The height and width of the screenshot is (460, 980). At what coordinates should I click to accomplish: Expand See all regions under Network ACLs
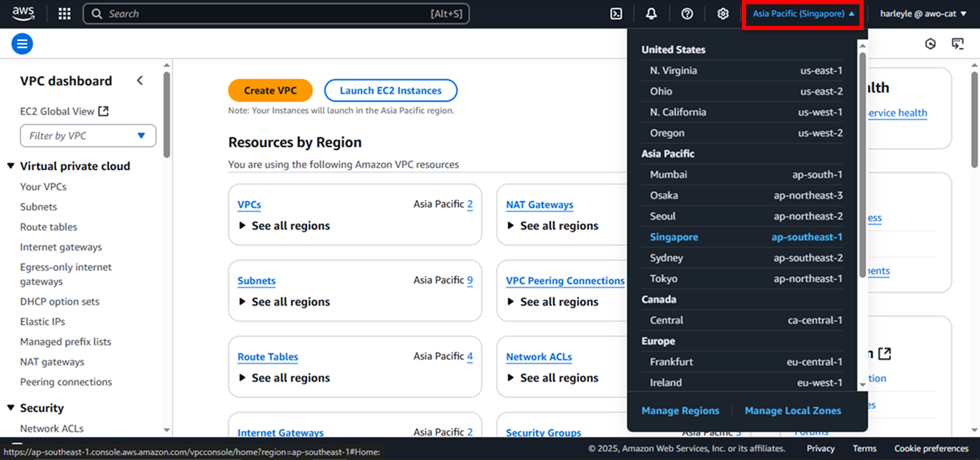pos(552,377)
